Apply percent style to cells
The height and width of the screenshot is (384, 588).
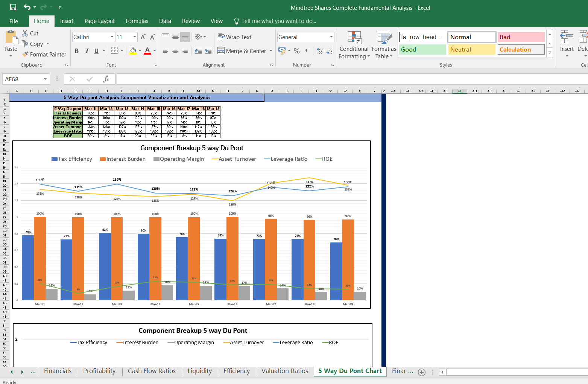[297, 51]
